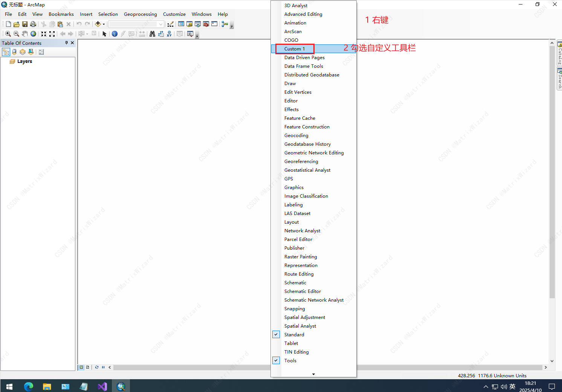Open the Add Data dropdown arrow
Screen dimensions: 562x392
104,24
